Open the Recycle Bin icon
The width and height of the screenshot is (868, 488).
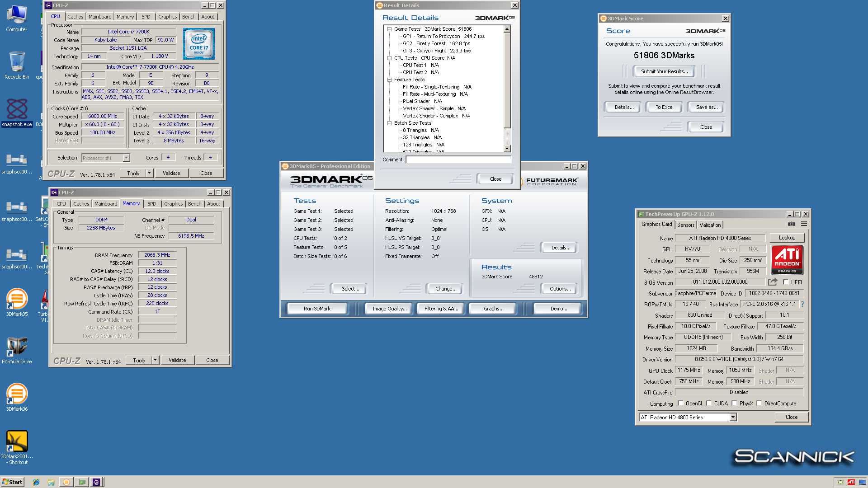[x=17, y=65]
